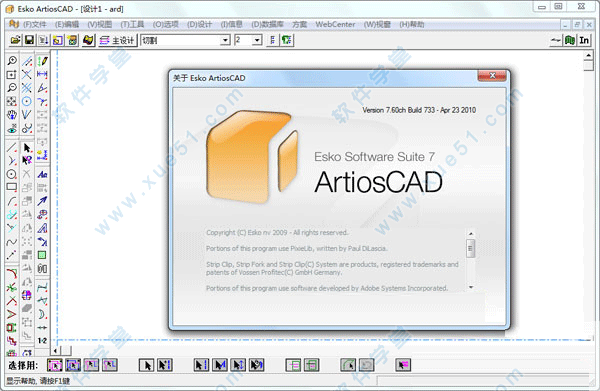This screenshot has width=600, height=391.
Task: Click the About credits scrollbar thumb
Action: click(471, 249)
